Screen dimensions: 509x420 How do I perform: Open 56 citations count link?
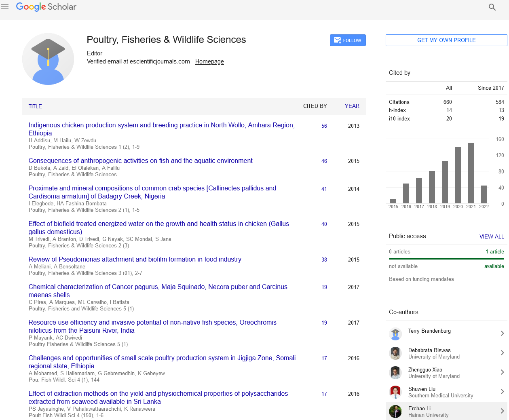click(x=324, y=126)
